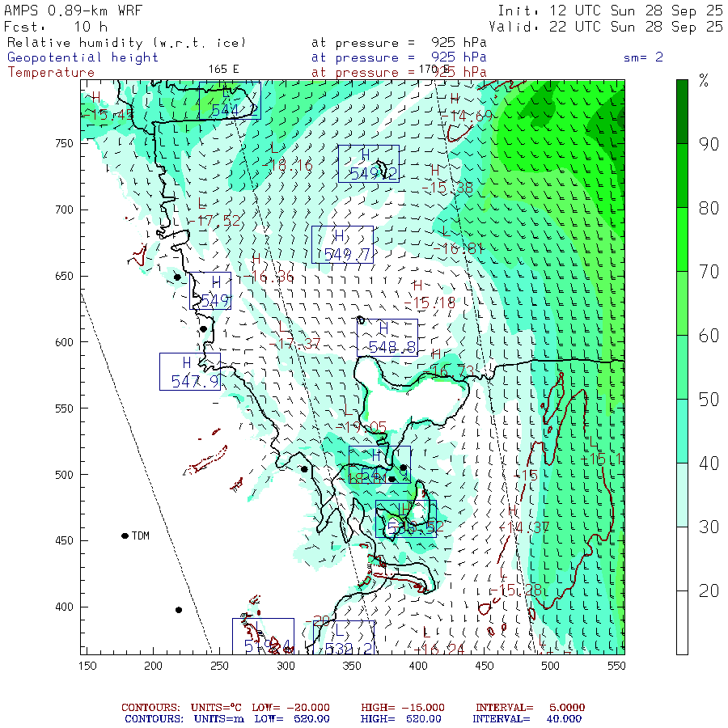
Task: Click the H 549.2 height label box
Action: [x=368, y=163]
